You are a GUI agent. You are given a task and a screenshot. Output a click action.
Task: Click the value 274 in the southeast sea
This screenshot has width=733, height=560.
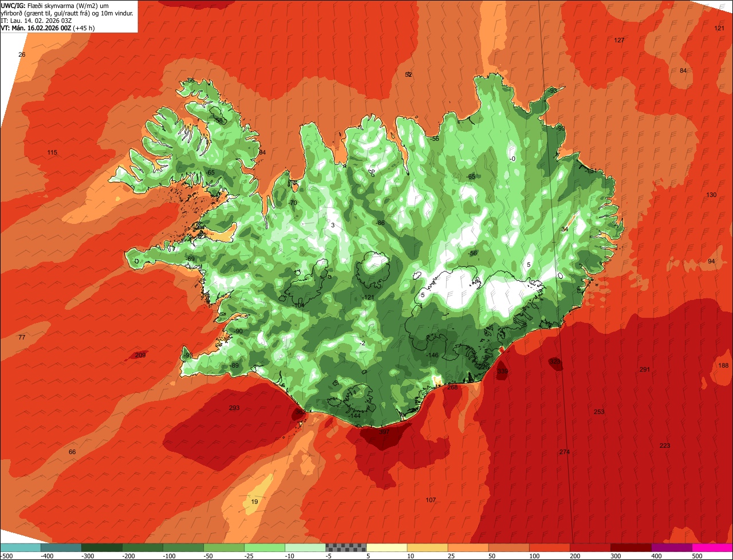(x=565, y=452)
